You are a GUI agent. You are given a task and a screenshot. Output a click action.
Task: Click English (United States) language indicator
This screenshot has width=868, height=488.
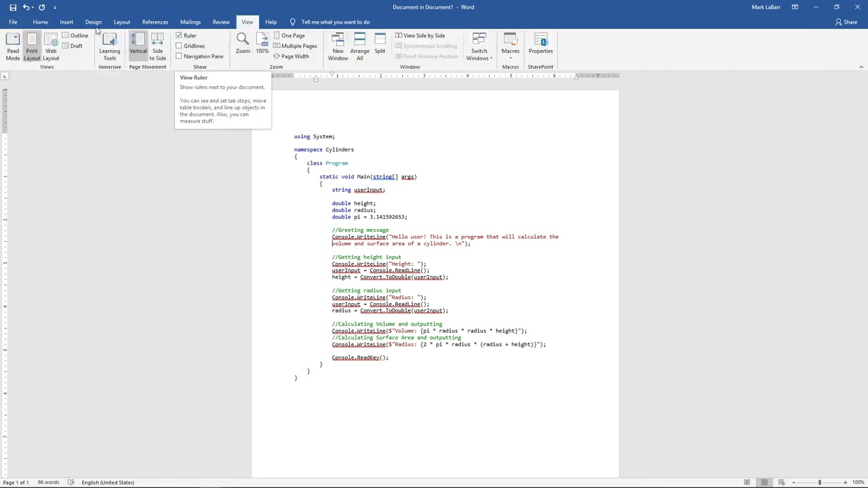pos(108,483)
